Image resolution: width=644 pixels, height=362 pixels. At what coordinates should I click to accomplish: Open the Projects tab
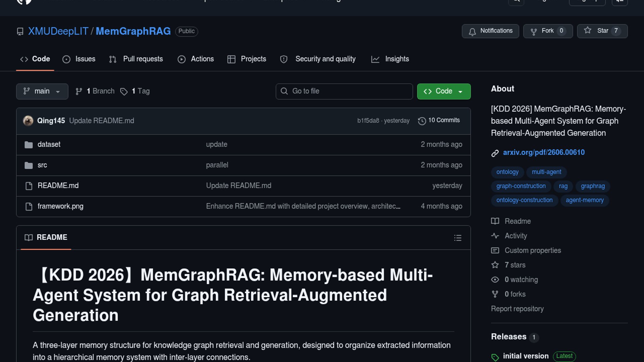[x=247, y=59]
